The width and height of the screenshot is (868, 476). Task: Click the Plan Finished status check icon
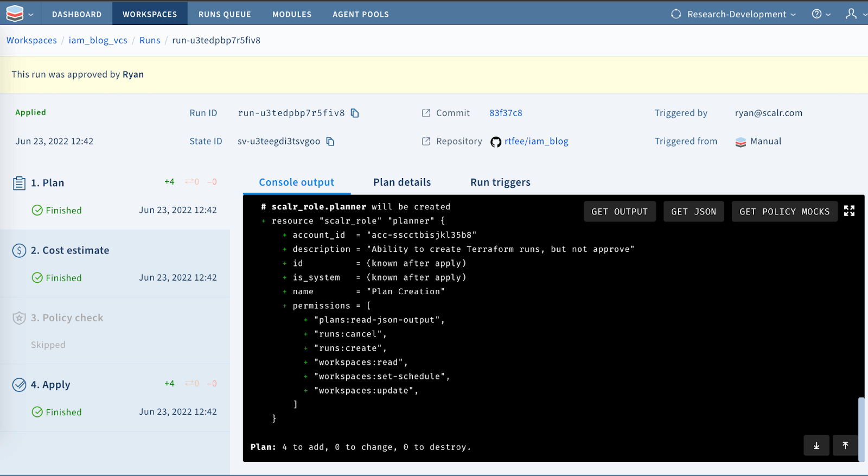37,210
